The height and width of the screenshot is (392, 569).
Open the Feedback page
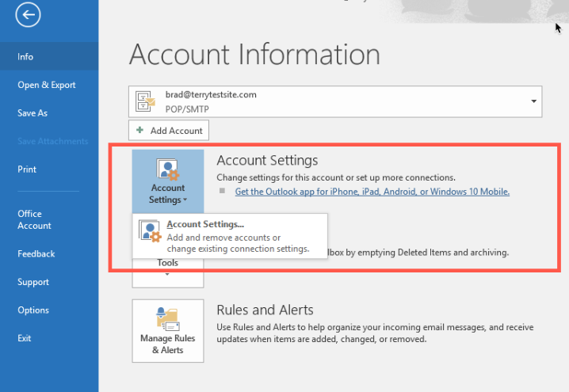click(36, 253)
